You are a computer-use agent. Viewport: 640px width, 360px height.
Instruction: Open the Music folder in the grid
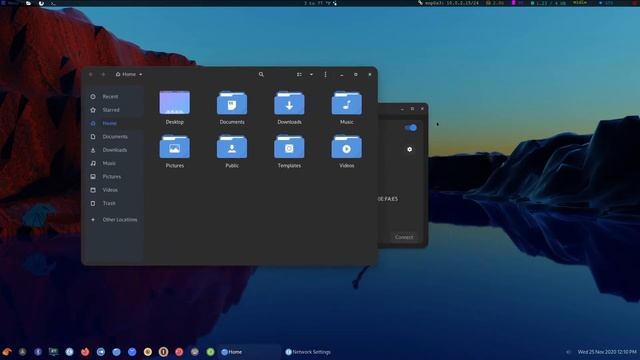[347, 107]
